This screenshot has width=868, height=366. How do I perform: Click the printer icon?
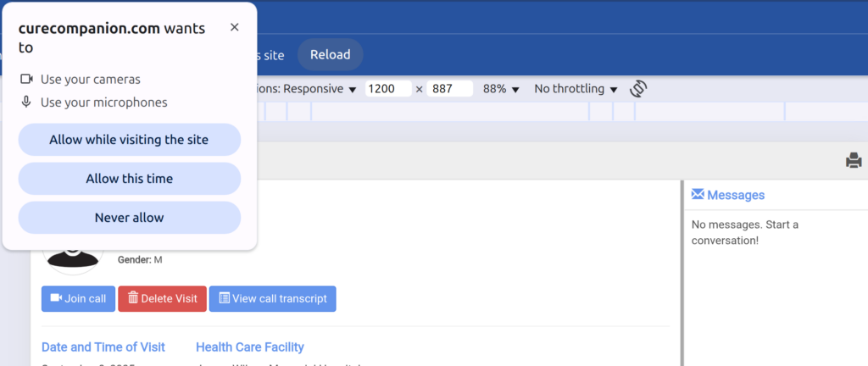[x=854, y=160]
